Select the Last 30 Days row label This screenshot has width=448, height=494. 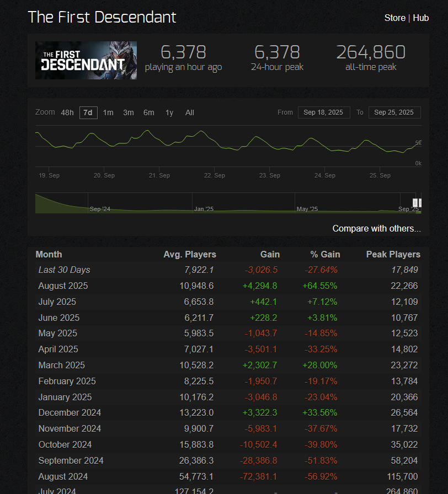65,270
